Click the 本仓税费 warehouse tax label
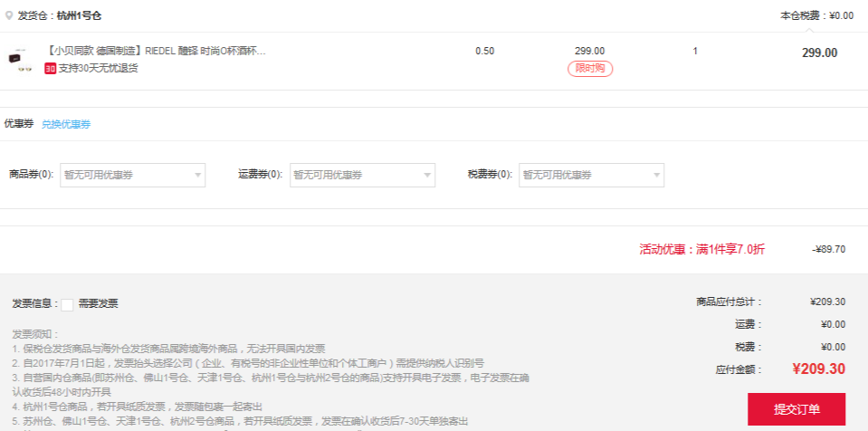This screenshot has height=431, width=868. tap(803, 15)
